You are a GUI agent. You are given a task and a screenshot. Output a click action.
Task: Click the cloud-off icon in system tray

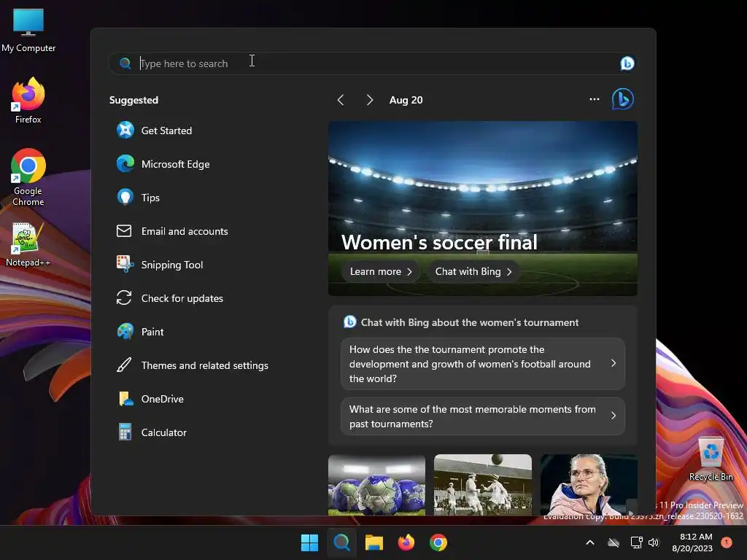(614, 542)
